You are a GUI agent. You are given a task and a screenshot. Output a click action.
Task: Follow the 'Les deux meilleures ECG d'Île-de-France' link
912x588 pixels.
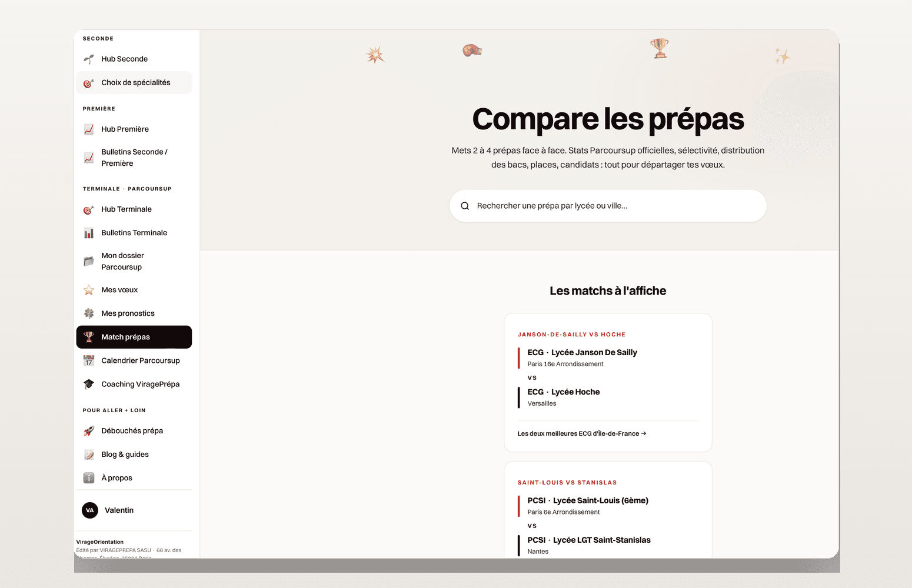click(582, 434)
